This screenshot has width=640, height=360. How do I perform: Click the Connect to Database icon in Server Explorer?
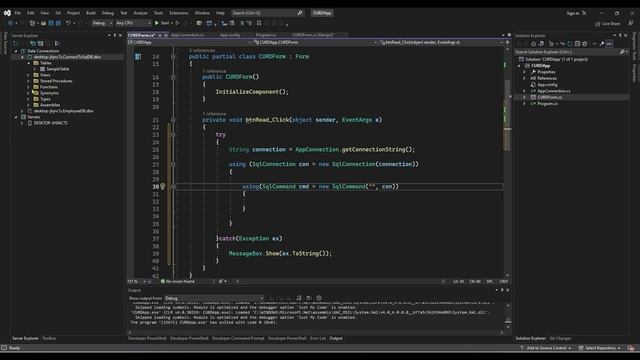tap(33, 43)
